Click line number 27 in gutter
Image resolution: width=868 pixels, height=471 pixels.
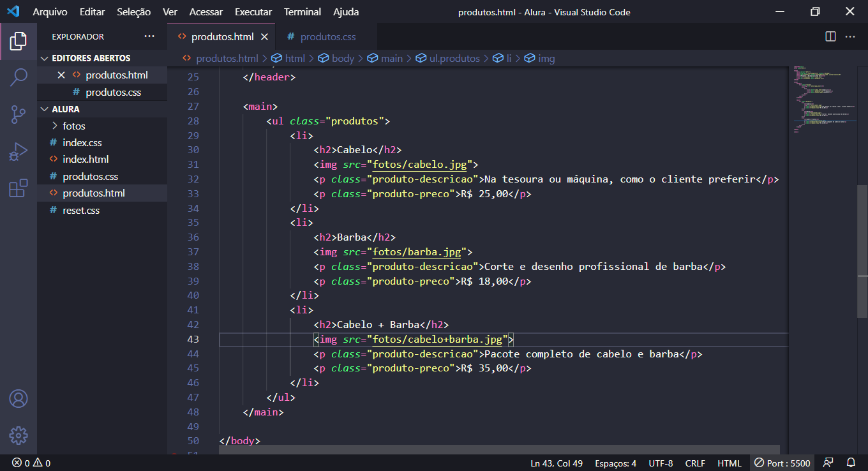click(193, 107)
